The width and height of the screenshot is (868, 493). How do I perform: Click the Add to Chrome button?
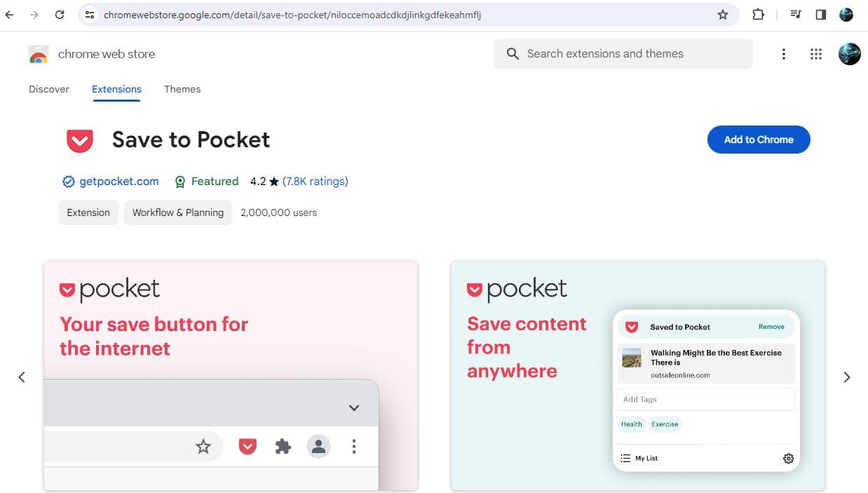click(759, 140)
